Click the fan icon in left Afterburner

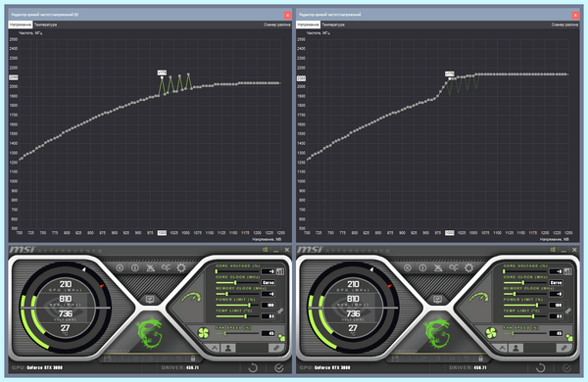click(203, 332)
